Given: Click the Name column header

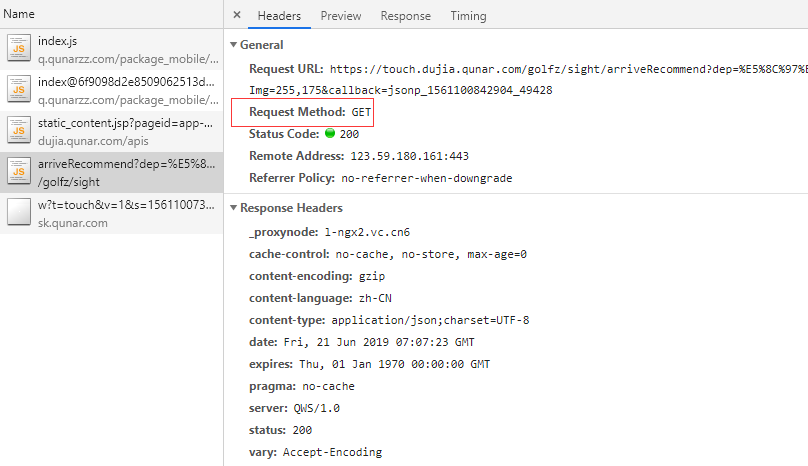Looking at the screenshot, I should pos(19,15).
